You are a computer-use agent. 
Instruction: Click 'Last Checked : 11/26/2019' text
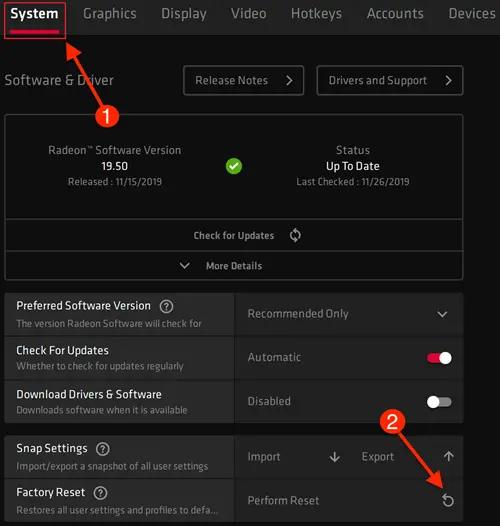coord(353,182)
